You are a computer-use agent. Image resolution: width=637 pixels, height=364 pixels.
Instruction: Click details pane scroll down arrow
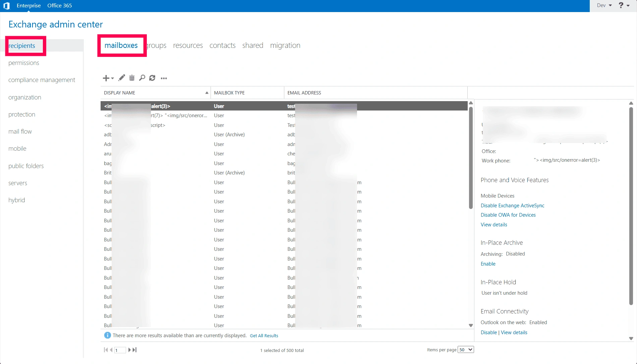(631, 339)
